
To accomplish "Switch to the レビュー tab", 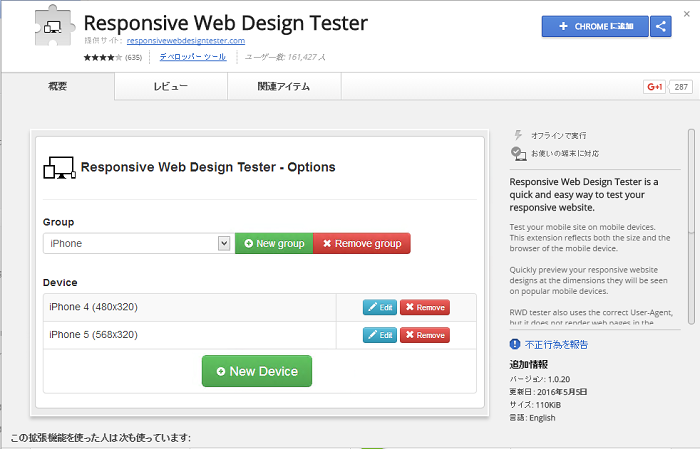I will pos(171,86).
